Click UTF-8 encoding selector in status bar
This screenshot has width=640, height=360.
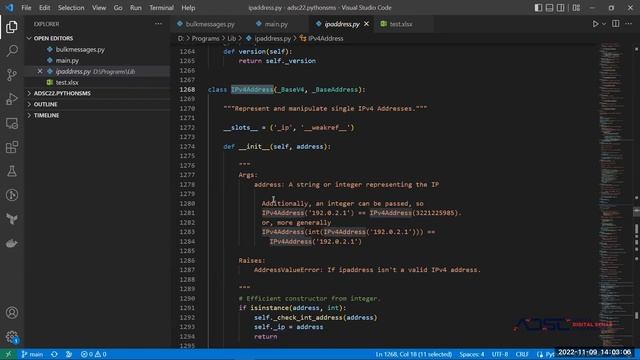pyautogui.click(x=500, y=354)
